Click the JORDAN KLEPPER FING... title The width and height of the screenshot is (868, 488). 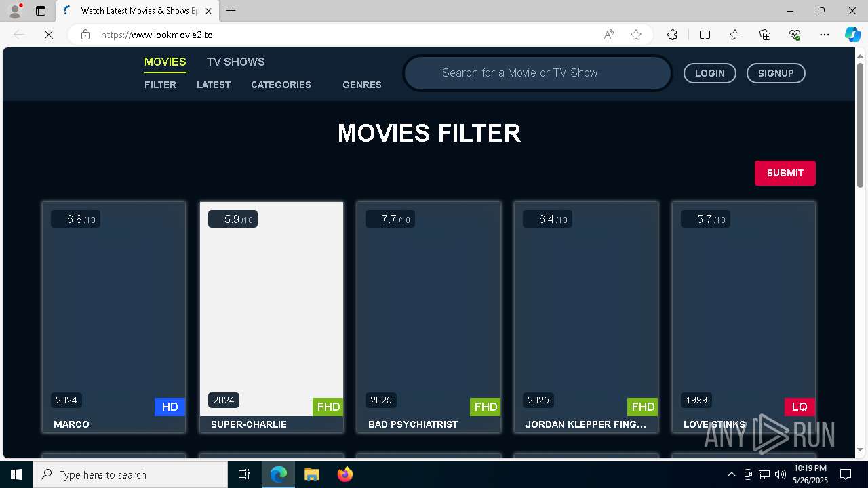586,424
